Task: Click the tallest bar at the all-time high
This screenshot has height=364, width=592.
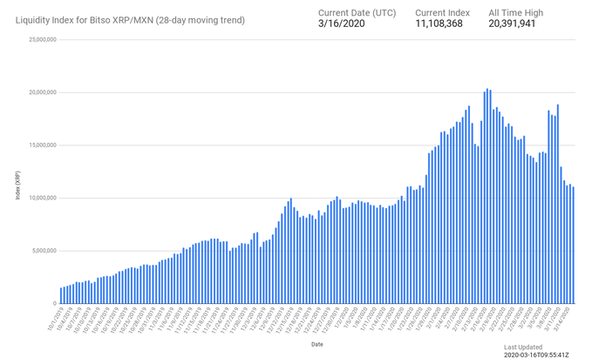Action: (x=487, y=196)
